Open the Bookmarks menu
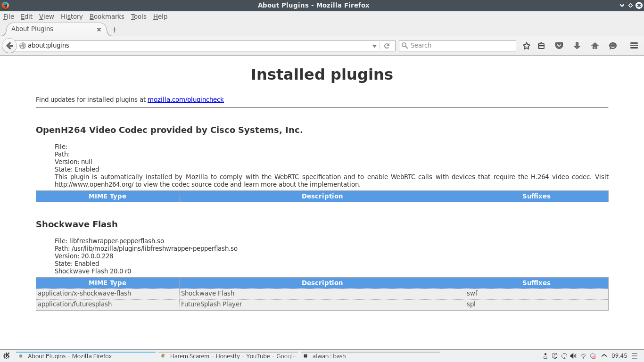Screen dimensions: 644x362 tap(107, 16)
